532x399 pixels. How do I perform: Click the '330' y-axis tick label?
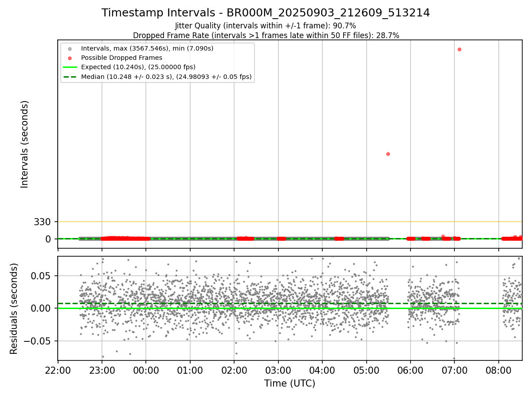[x=43, y=222]
